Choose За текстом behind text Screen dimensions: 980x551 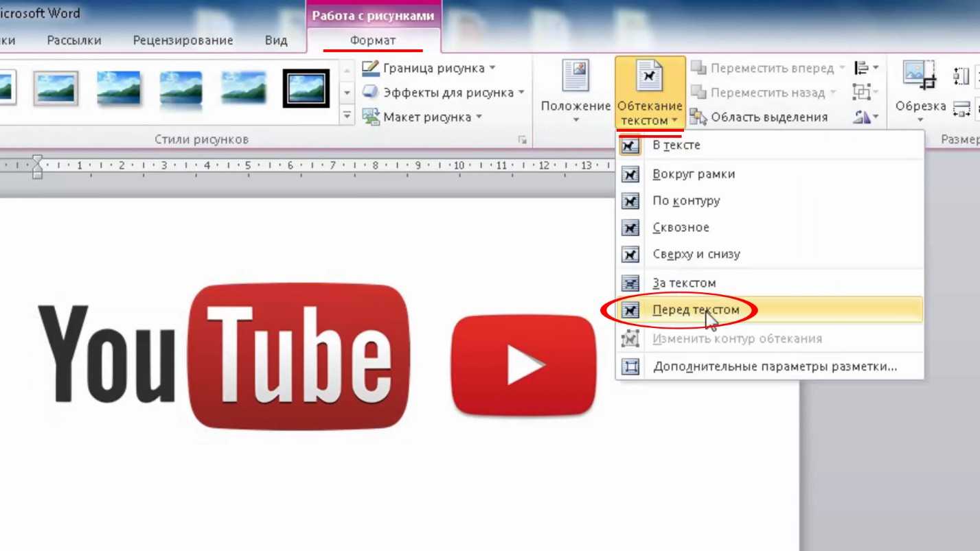tap(769, 283)
